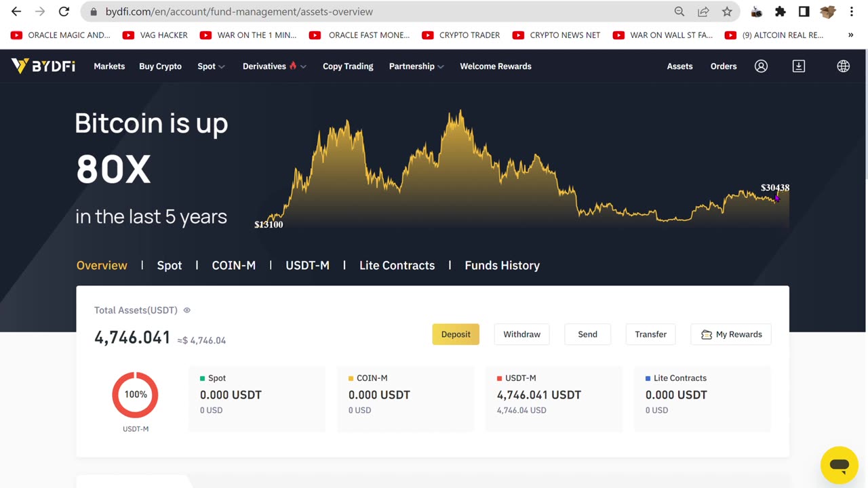Click the Total Assets(USDT) label
The image size is (868, 488).
click(x=136, y=310)
